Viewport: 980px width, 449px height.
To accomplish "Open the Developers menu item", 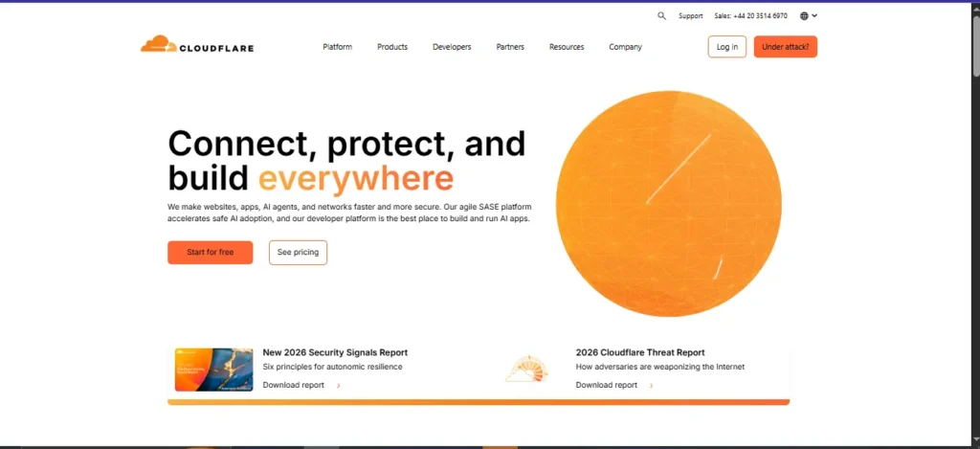I will pos(452,47).
